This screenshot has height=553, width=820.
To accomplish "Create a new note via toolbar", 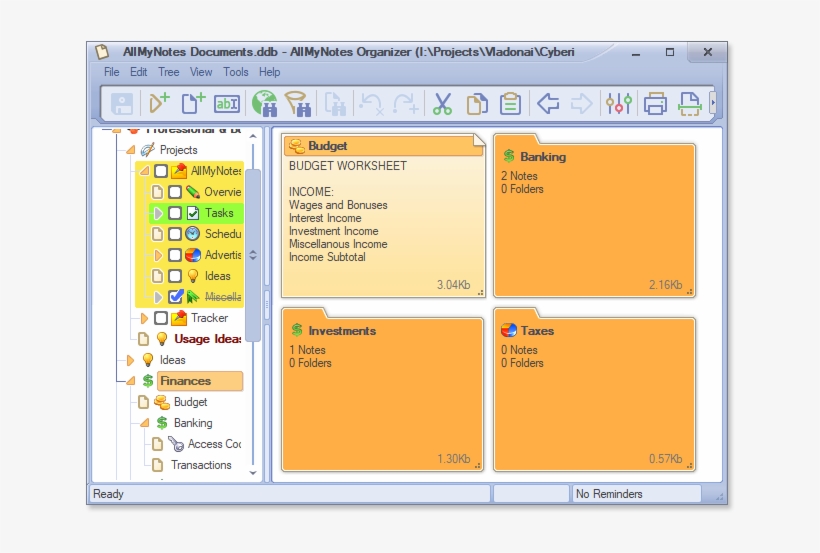I will click(193, 103).
